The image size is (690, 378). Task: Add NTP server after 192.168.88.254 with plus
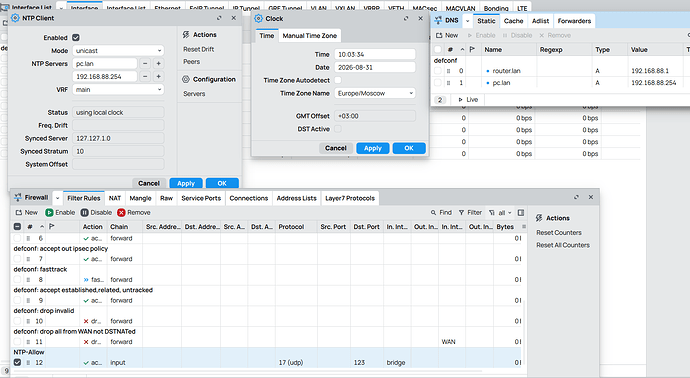(158, 77)
